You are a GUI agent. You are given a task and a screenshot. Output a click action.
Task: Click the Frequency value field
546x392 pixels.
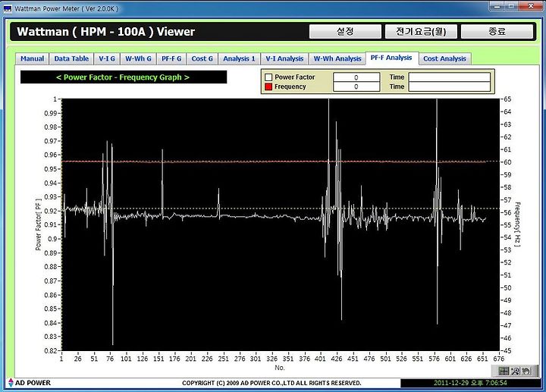(356, 86)
